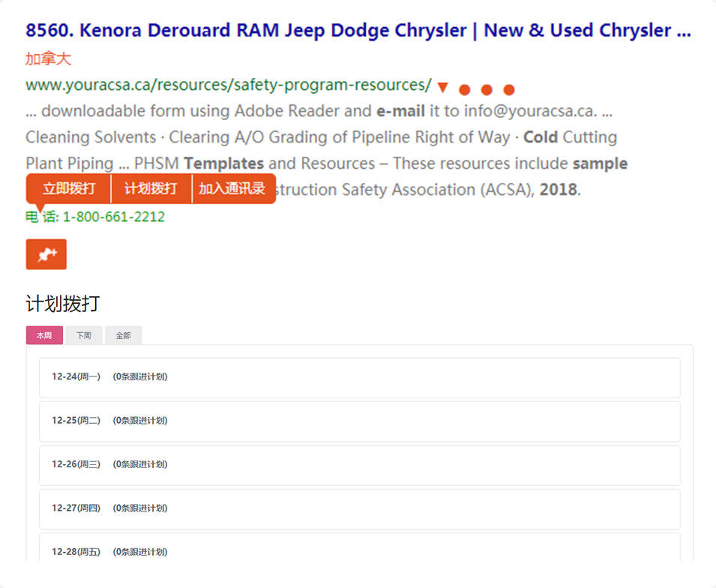Open the 12-26(周三) schedule row
Screen dimensions: 716x588
coord(360,465)
